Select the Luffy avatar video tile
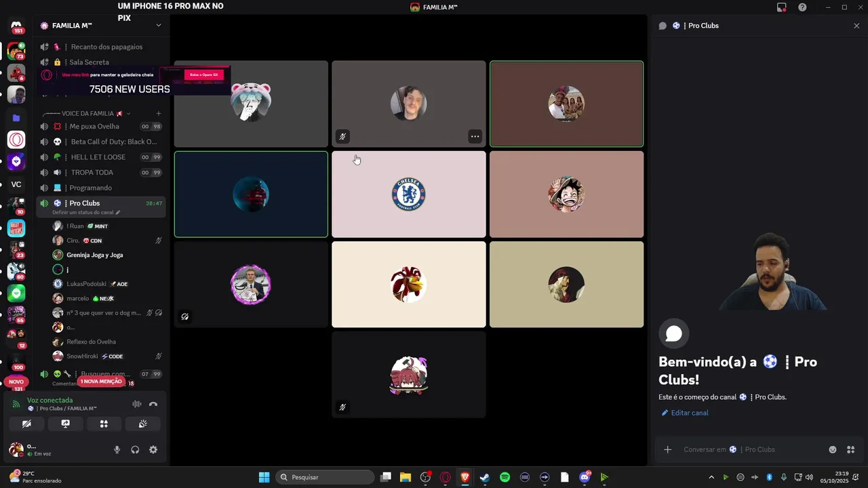Image resolution: width=868 pixels, height=488 pixels. 566,195
